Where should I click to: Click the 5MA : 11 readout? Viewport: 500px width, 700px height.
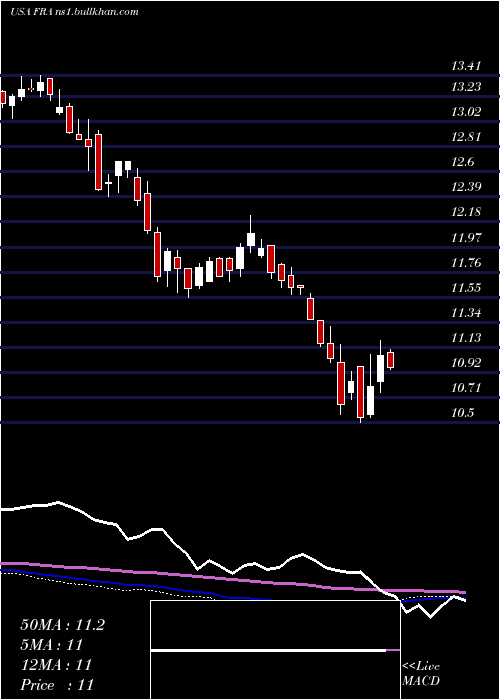click(x=52, y=645)
